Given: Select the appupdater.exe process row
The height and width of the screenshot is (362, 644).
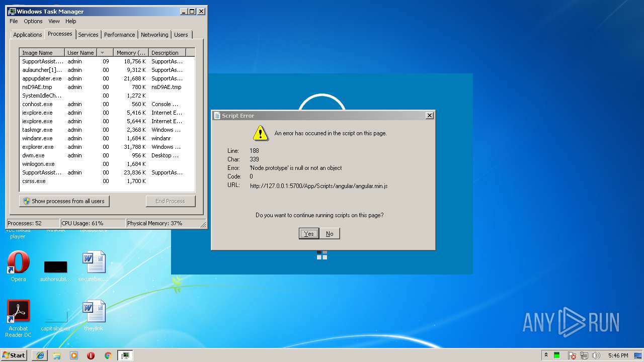Looking at the screenshot, I should click(107, 78).
